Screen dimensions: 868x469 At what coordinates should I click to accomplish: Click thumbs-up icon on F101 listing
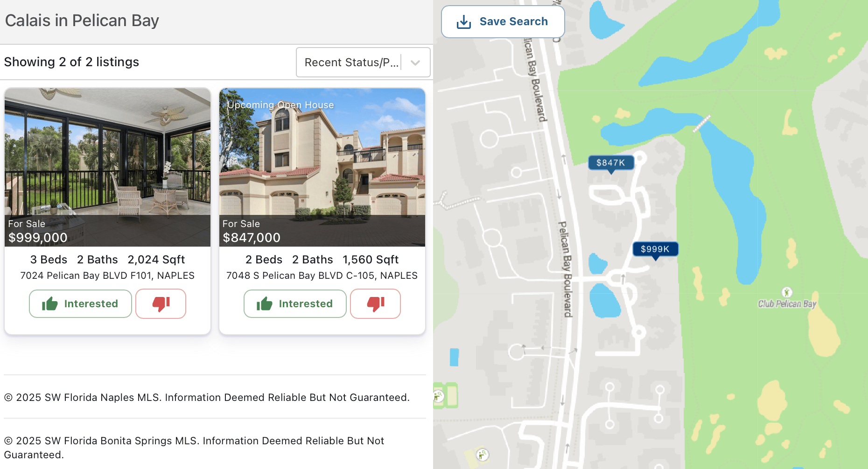click(x=50, y=304)
